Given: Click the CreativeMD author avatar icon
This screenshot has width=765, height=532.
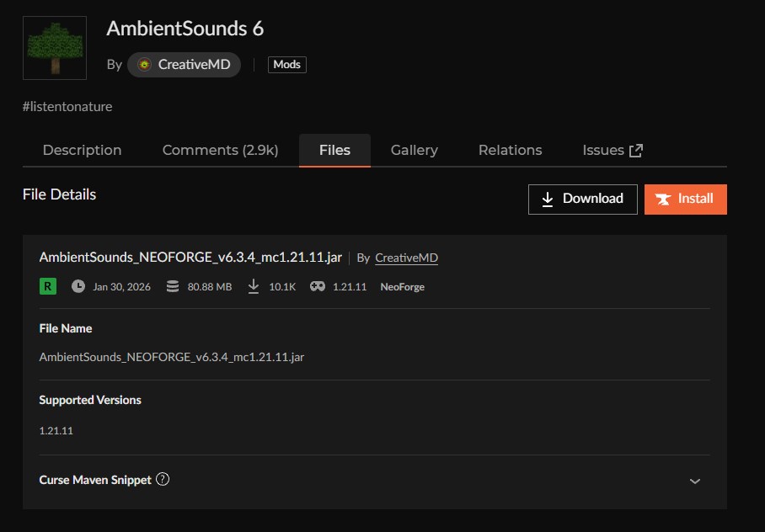Looking at the screenshot, I should 144,65.
